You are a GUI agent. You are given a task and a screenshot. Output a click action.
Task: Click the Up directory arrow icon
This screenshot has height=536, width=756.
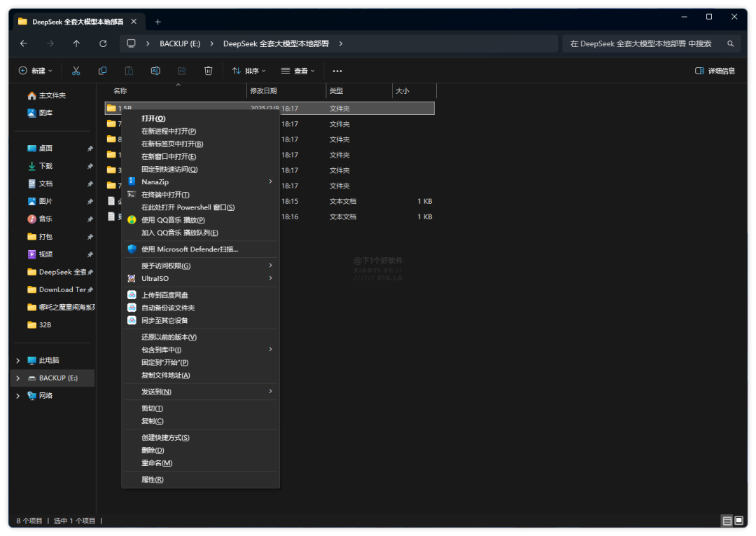(x=76, y=43)
